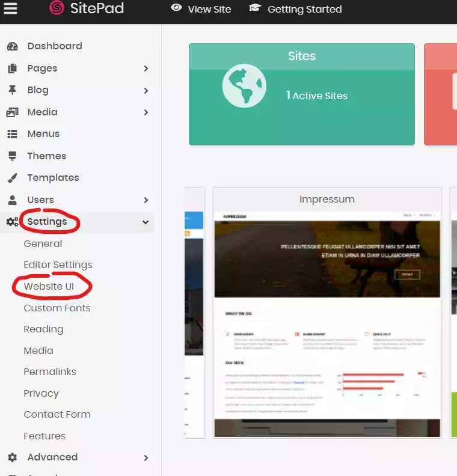Click the Media images icon
This screenshot has width=457, height=476.
tap(13, 112)
